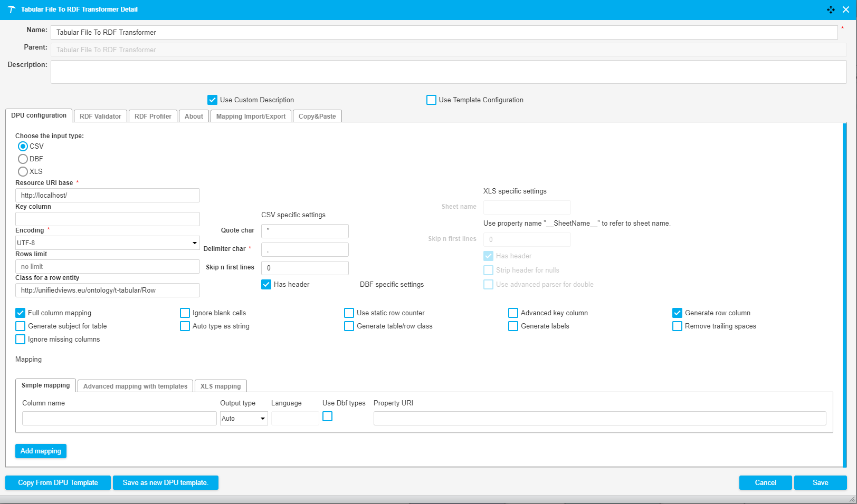Viewport: 857px width, 504px height.
Task: Close the Transformer Detail dialog
Action: pos(846,9)
